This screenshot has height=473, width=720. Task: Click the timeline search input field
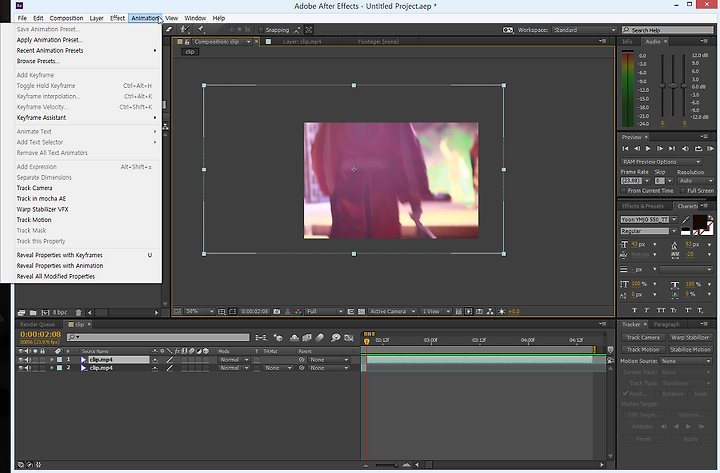point(158,337)
